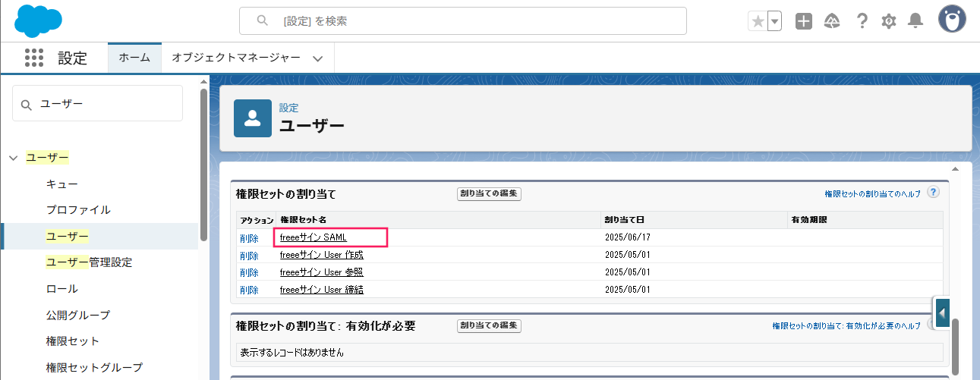Viewport: 980px width, 380px height.
Task: Expand the オブジェクトマネージャー tab chevron
Action: (318, 58)
